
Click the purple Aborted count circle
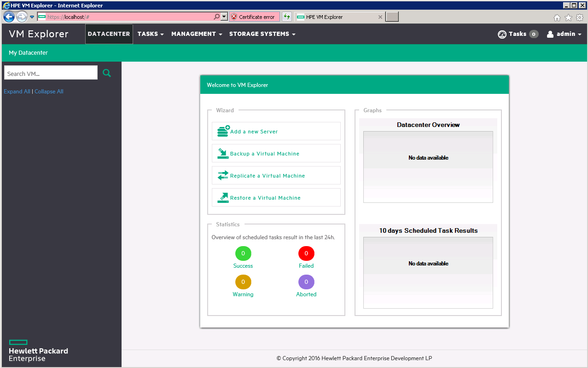[306, 282]
